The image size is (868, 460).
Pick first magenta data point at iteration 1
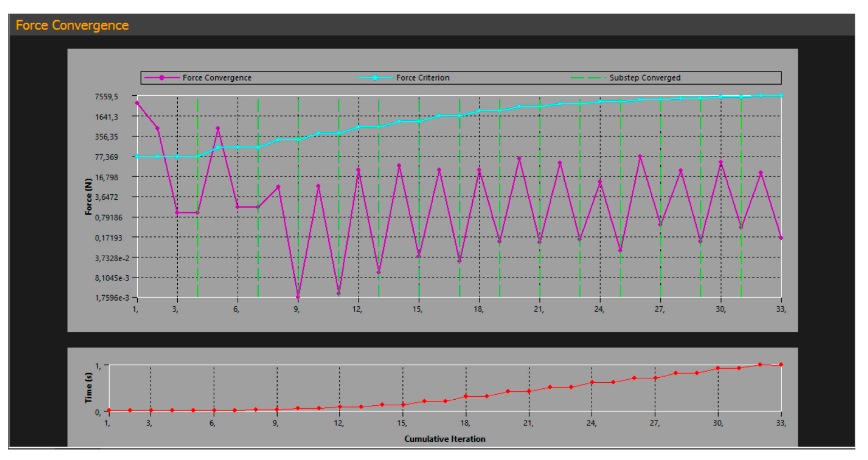(137, 103)
